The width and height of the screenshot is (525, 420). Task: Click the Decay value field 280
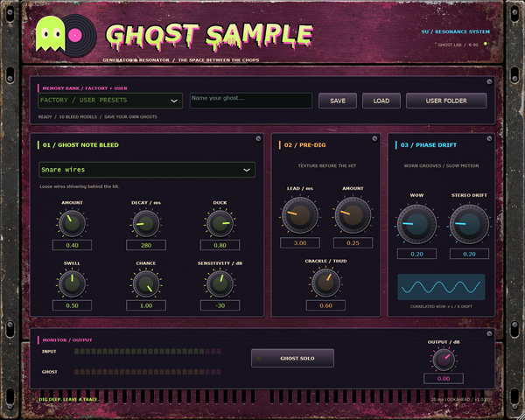click(x=146, y=245)
